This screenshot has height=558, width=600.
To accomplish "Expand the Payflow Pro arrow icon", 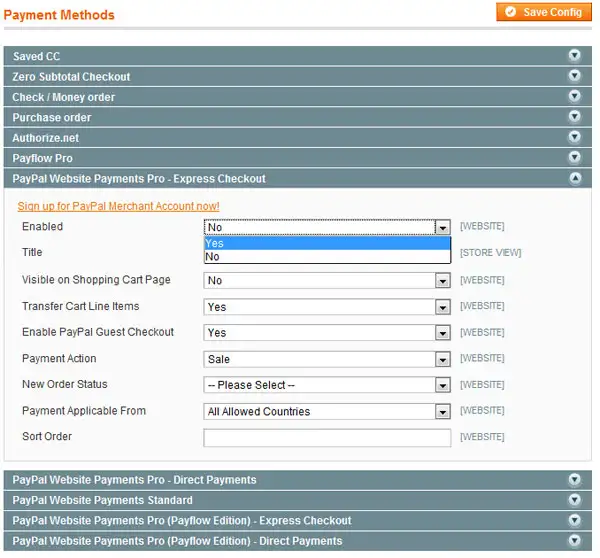I will click(x=574, y=157).
